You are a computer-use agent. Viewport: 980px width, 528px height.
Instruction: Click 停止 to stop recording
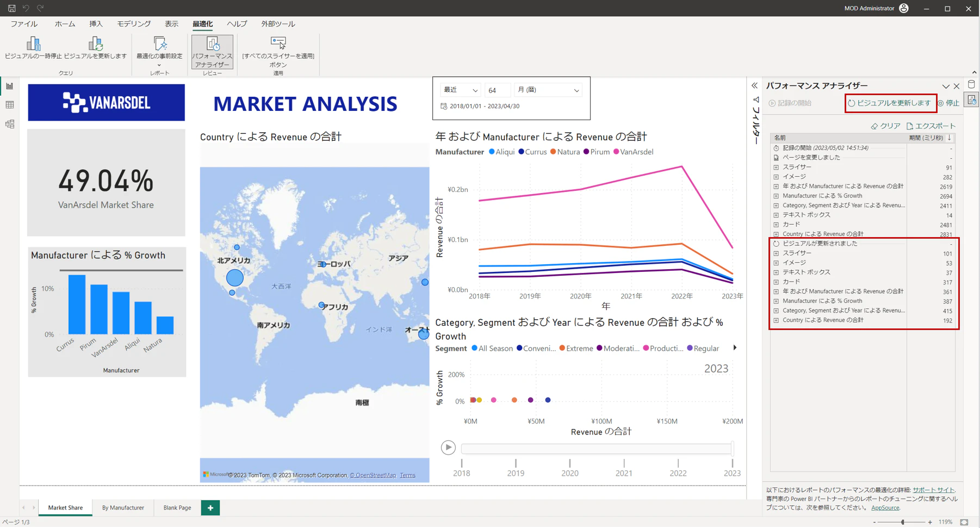(948, 103)
